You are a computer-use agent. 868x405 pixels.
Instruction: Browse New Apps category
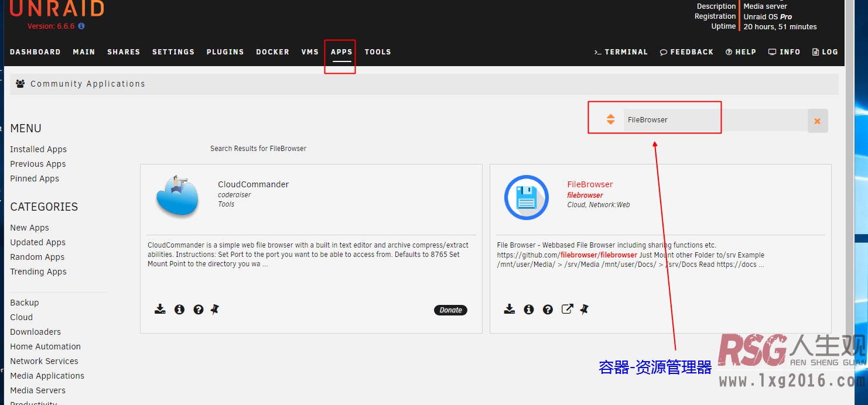[x=29, y=228]
